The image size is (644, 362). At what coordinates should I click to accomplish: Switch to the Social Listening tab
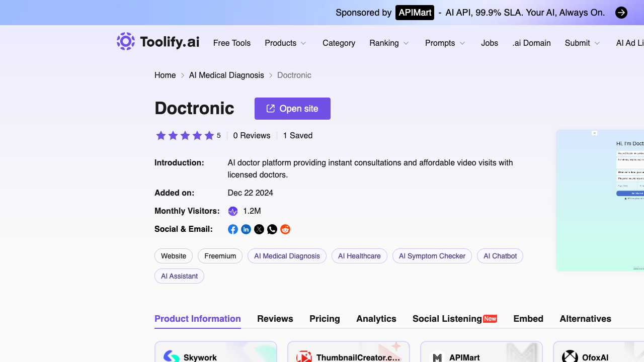455,319
